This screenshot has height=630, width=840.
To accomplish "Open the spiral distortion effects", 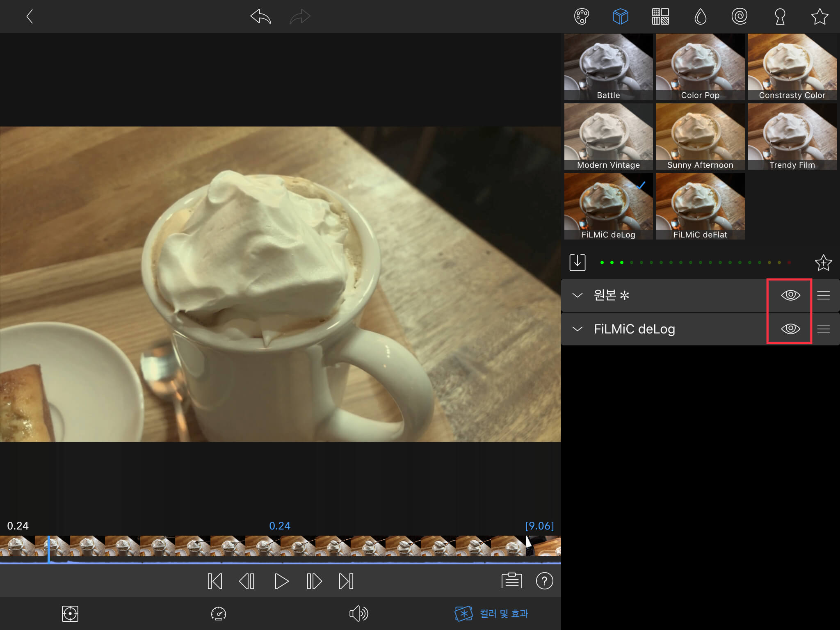I will click(x=739, y=17).
